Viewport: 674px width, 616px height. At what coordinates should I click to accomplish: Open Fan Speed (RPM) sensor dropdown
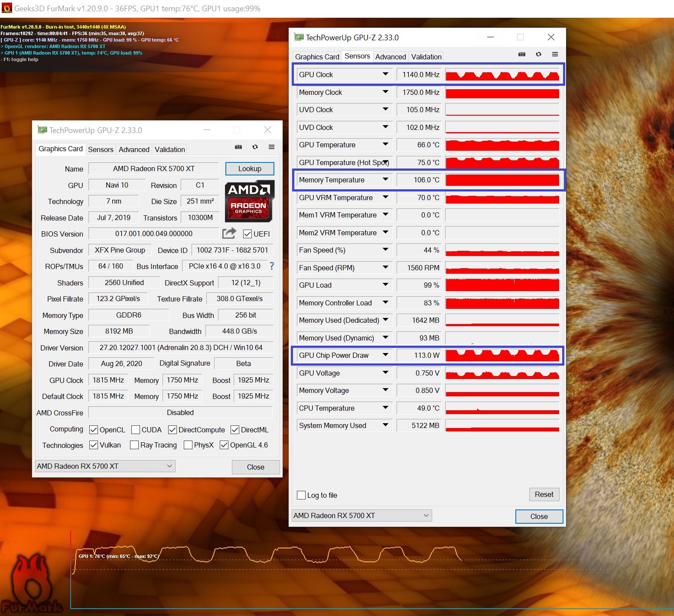[385, 267]
